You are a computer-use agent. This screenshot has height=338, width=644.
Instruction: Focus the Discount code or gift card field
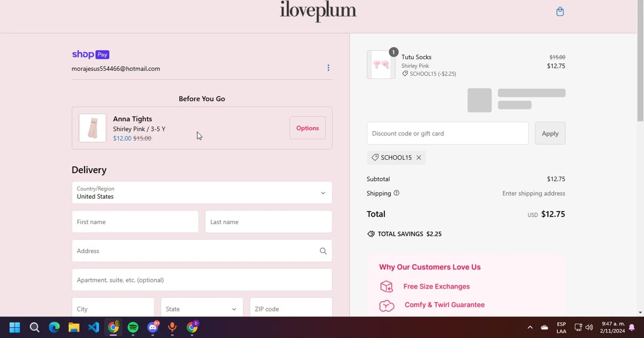[448, 133]
